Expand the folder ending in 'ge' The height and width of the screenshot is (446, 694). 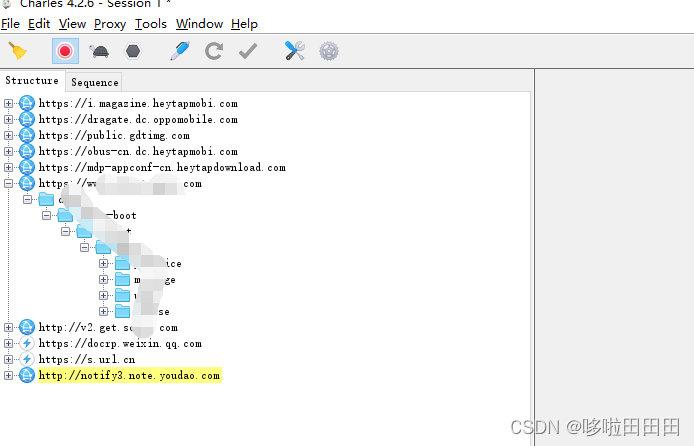point(104,279)
